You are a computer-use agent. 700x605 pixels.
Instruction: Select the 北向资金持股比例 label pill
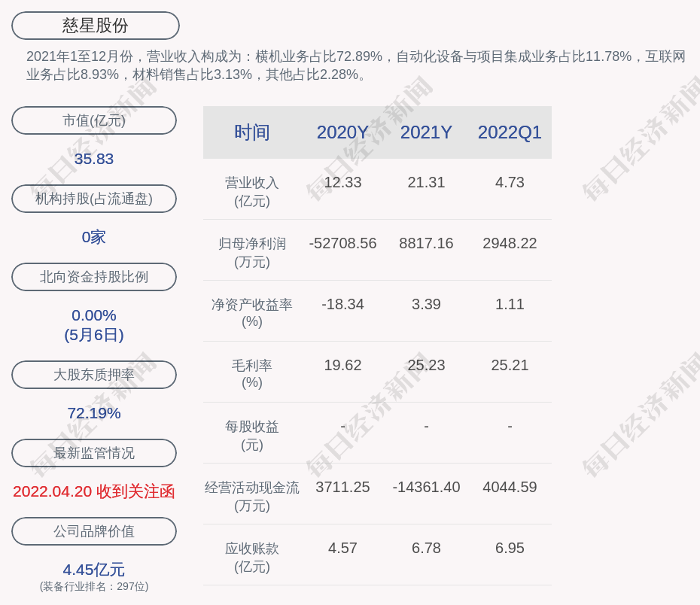(94, 277)
